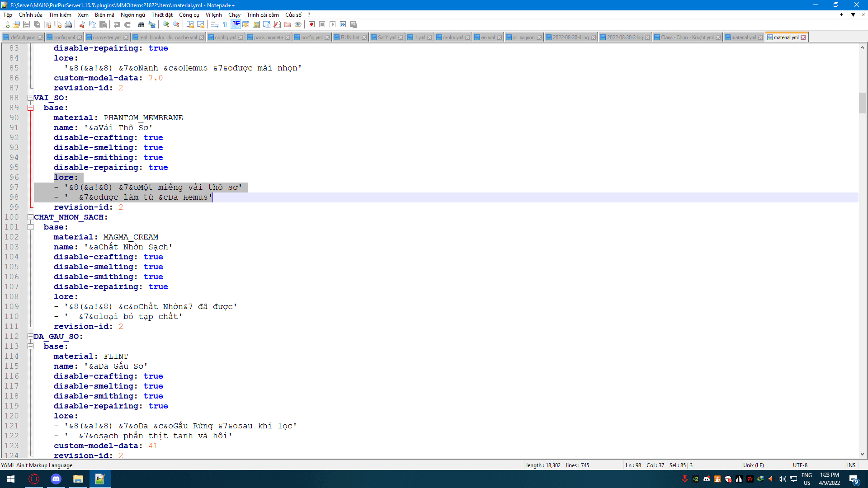The width and height of the screenshot is (868, 488).
Task: Toggle the indent guide toolbar button
Action: 236,24
